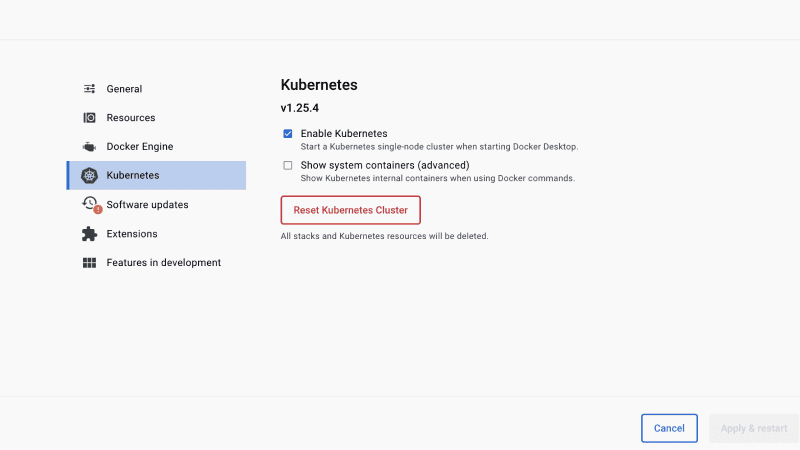Click the v1.25.4 version text

click(299, 107)
